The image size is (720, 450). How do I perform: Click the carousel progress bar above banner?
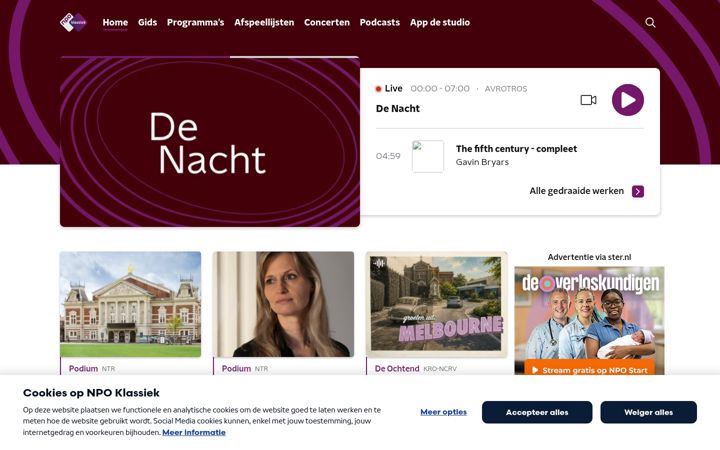click(x=210, y=57)
